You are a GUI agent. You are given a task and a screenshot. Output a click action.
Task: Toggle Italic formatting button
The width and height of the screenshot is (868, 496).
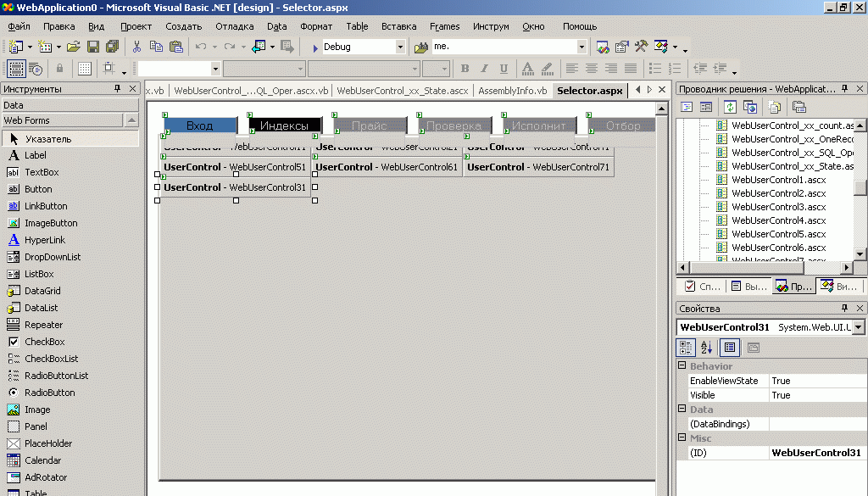click(484, 69)
